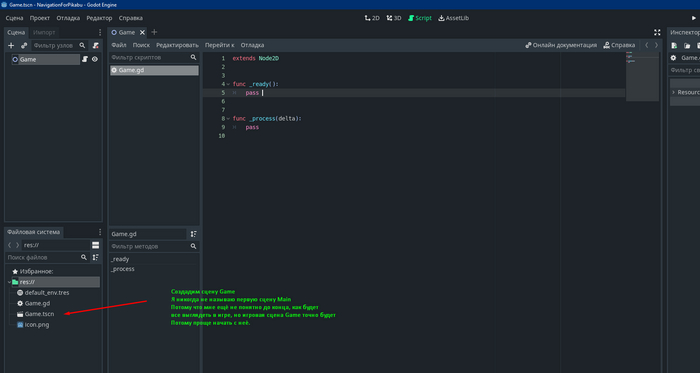Select the Game node in scene tree

[46, 59]
